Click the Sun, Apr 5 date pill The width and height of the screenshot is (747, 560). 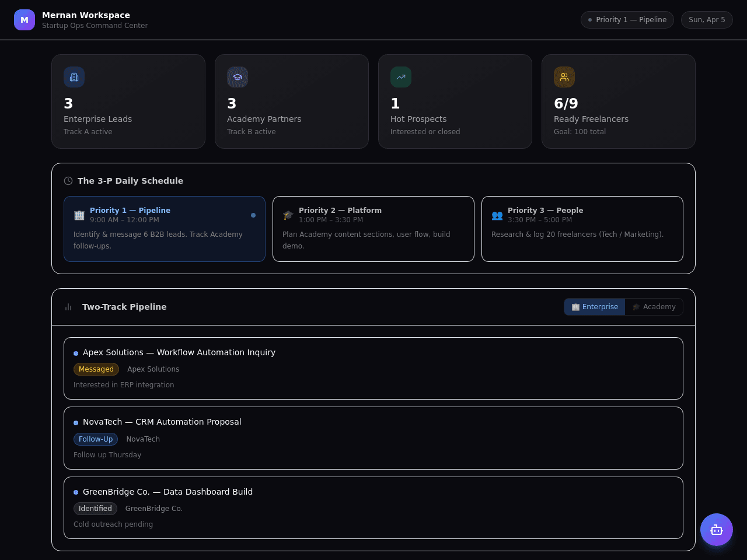(707, 20)
